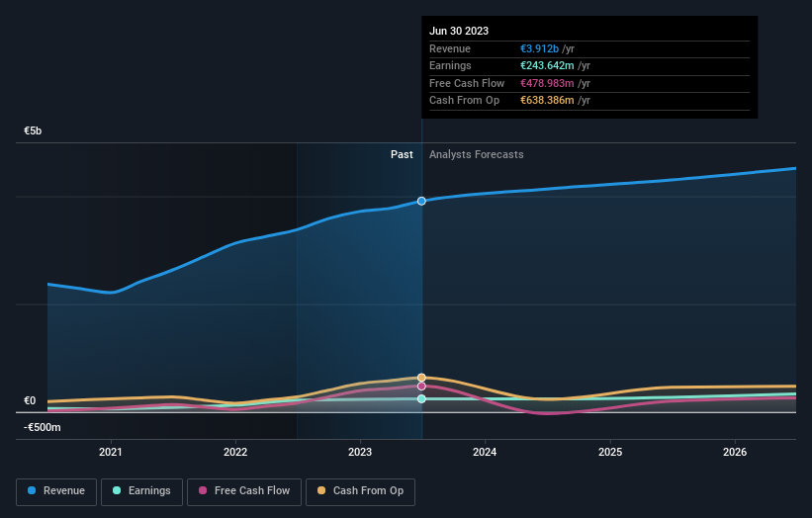Screen dimensions: 812x518
Task: Click the Earnings row label in tooltip
Action: 450,65
